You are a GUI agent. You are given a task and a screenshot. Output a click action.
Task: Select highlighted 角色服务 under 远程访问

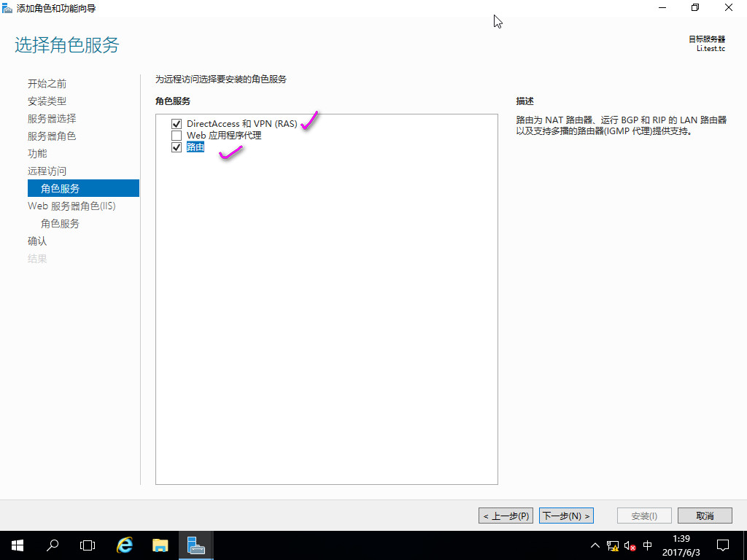[83, 188]
